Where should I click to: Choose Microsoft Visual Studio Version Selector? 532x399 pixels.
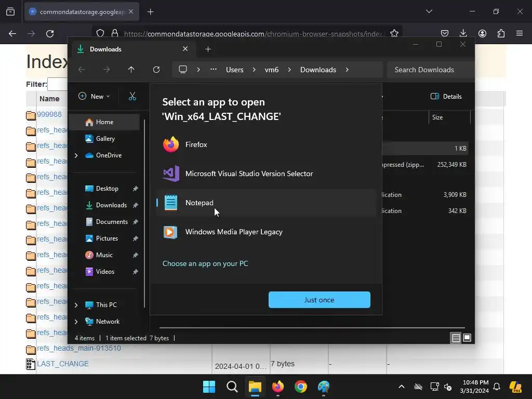tap(266, 174)
